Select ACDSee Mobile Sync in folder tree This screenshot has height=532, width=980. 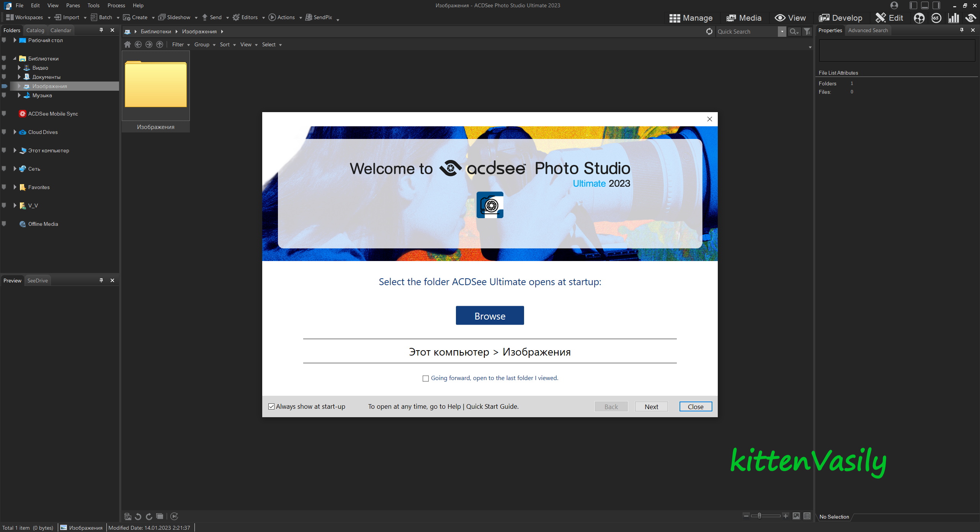click(53, 114)
